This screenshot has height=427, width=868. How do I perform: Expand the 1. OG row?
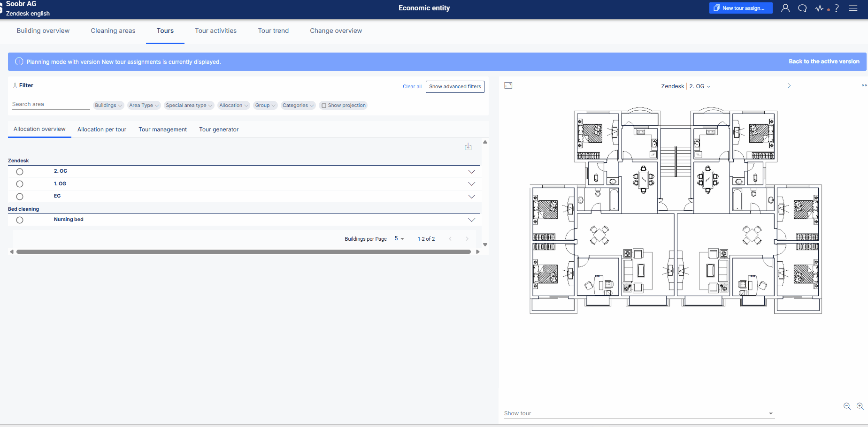pyautogui.click(x=472, y=184)
